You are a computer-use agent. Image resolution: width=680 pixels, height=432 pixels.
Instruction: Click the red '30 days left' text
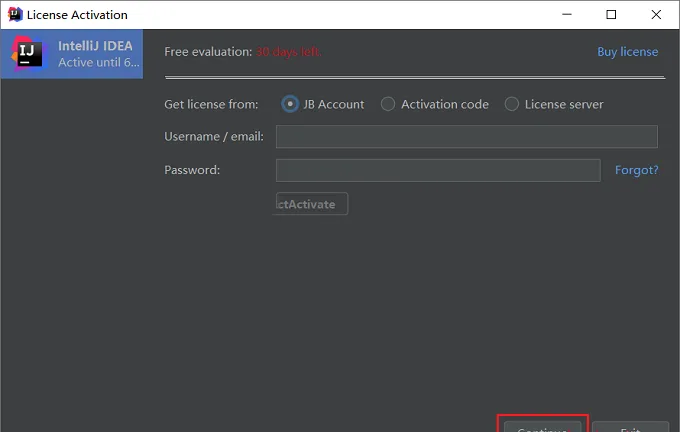pyautogui.click(x=288, y=52)
